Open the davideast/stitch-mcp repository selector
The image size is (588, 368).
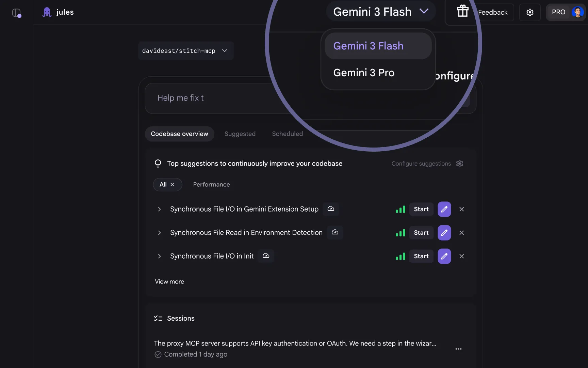185,50
